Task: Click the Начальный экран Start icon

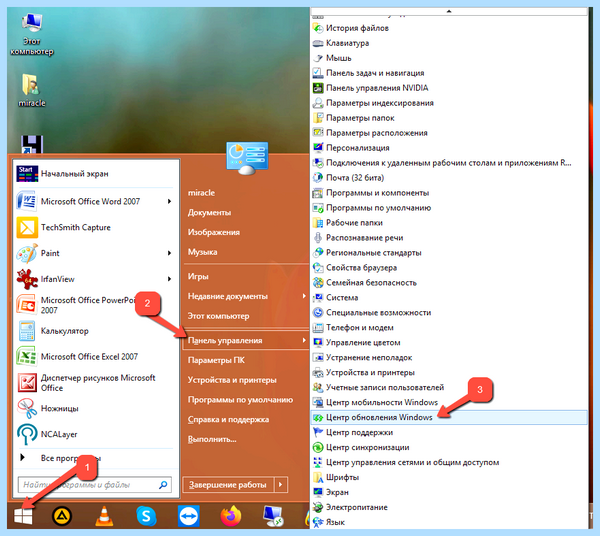Action: [27, 174]
